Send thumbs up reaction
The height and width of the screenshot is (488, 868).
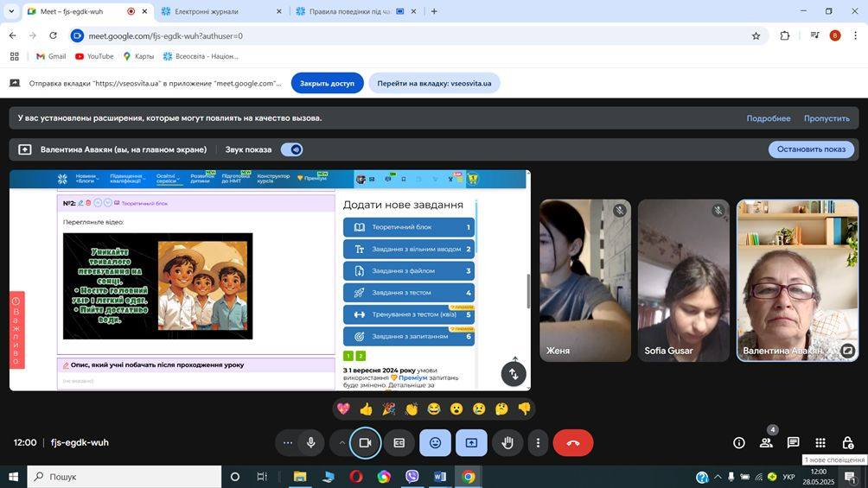click(x=366, y=409)
